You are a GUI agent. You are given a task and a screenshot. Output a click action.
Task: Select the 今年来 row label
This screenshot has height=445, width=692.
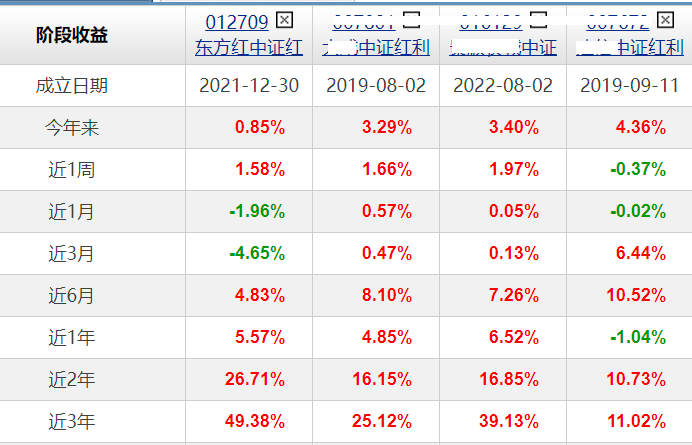coord(72,128)
